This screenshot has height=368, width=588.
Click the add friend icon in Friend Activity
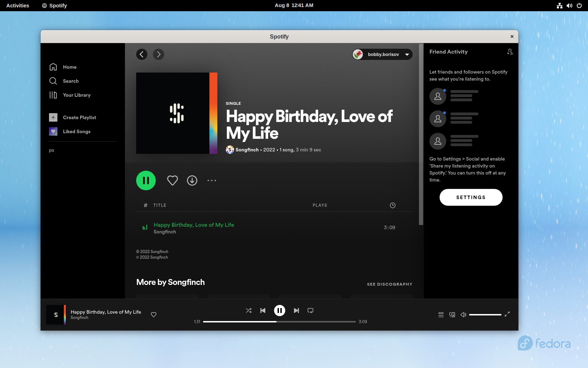tap(510, 52)
